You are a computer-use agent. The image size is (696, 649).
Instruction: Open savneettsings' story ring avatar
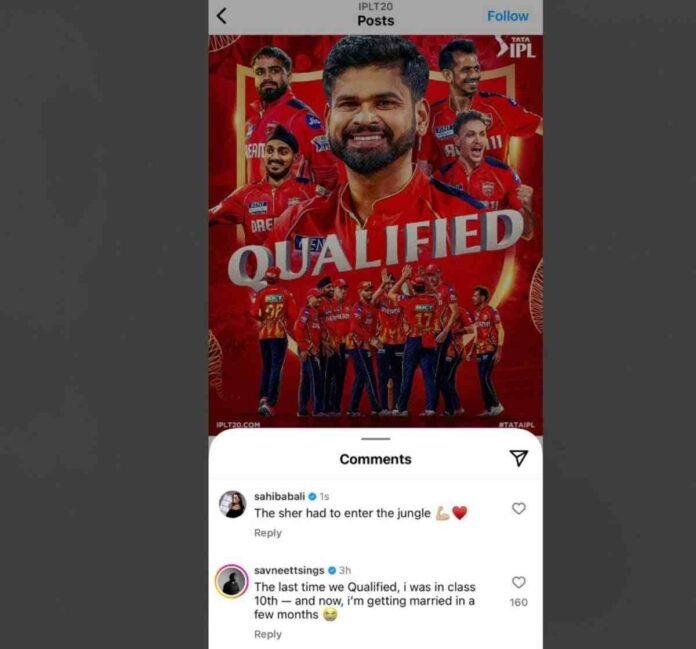pos(232,582)
